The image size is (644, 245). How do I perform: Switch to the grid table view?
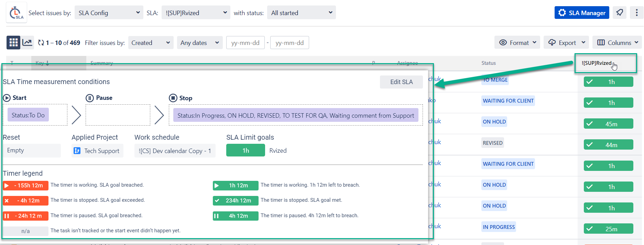click(x=13, y=43)
